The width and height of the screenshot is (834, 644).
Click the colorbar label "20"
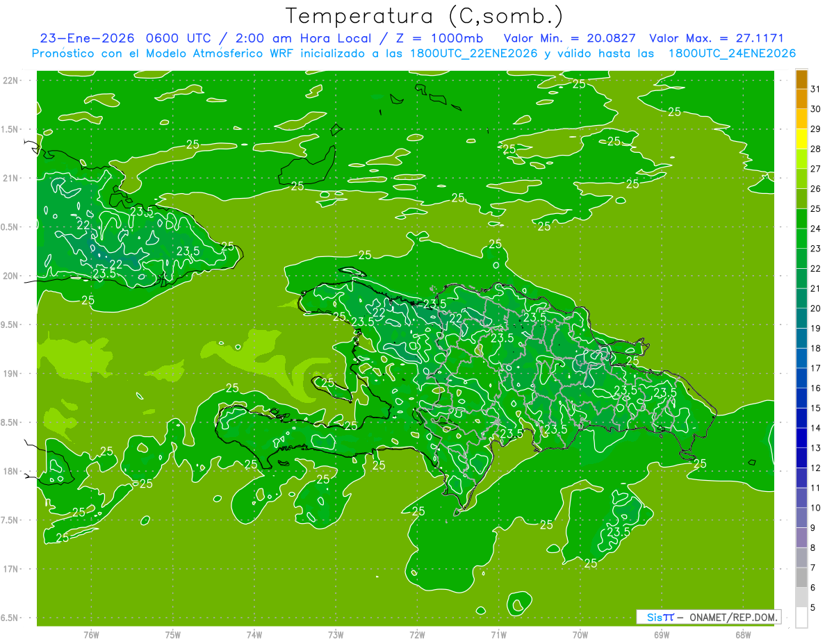tap(816, 308)
